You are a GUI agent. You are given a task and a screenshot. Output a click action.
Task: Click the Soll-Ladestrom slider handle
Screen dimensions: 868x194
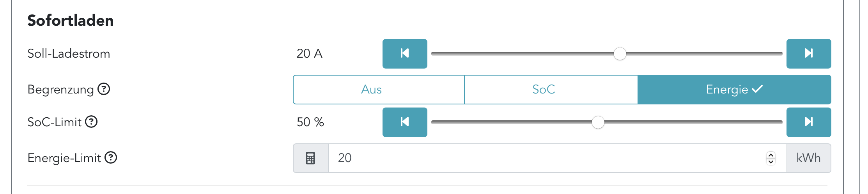(620, 54)
